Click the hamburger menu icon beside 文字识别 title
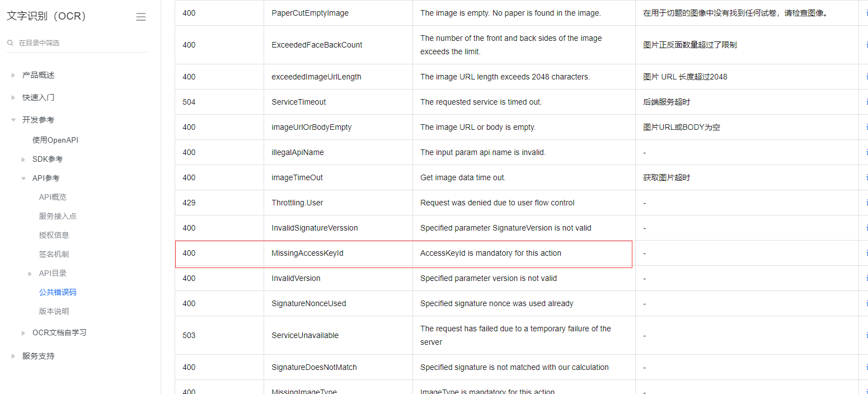This screenshot has height=394, width=868. point(141,17)
